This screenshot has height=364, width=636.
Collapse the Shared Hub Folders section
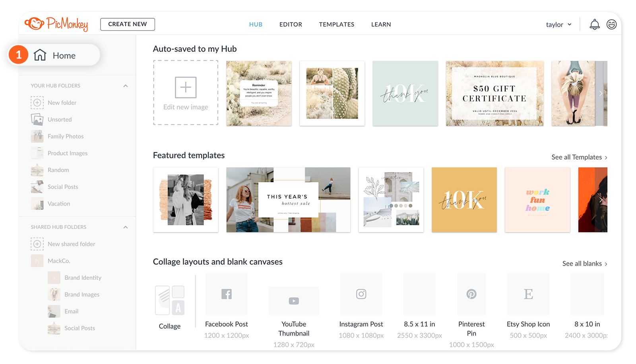point(126,227)
